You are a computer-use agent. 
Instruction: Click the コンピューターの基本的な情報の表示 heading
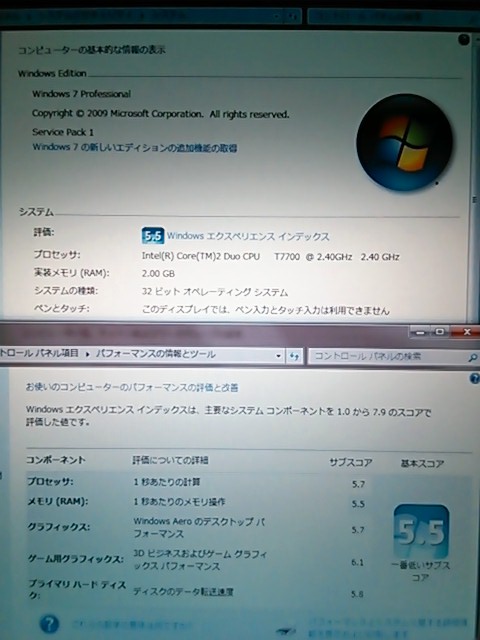[91, 50]
